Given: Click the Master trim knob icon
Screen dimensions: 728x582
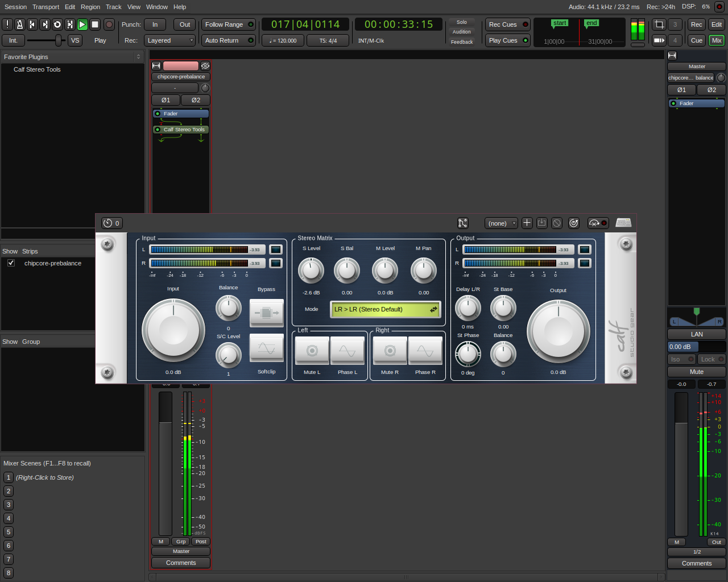Looking at the screenshot, I should click(x=721, y=78).
